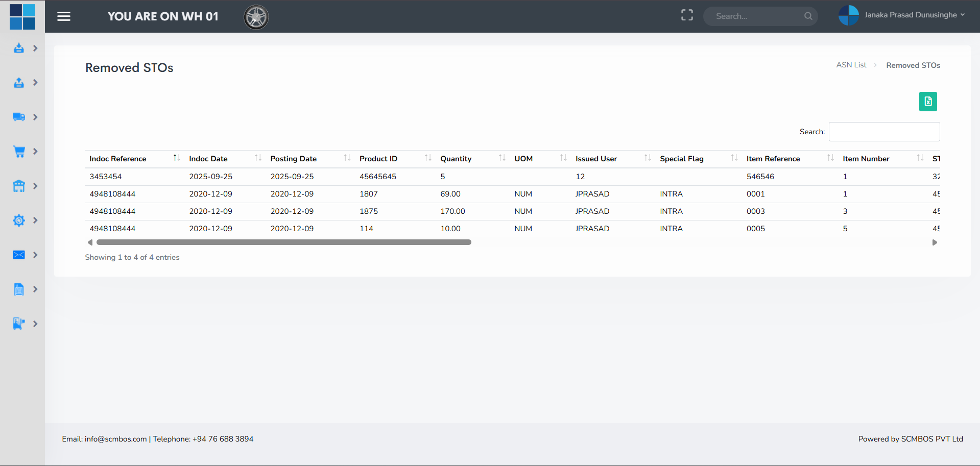The width and height of the screenshot is (980, 466).
Task: Open Janaka Prasad Dunusinghe user dropdown
Action: pyautogui.click(x=902, y=15)
